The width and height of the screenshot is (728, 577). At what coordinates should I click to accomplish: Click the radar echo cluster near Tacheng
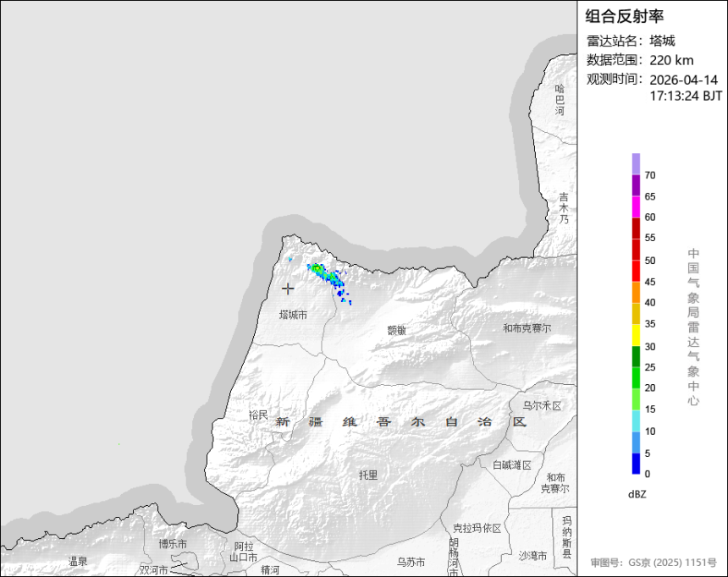click(328, 283)
